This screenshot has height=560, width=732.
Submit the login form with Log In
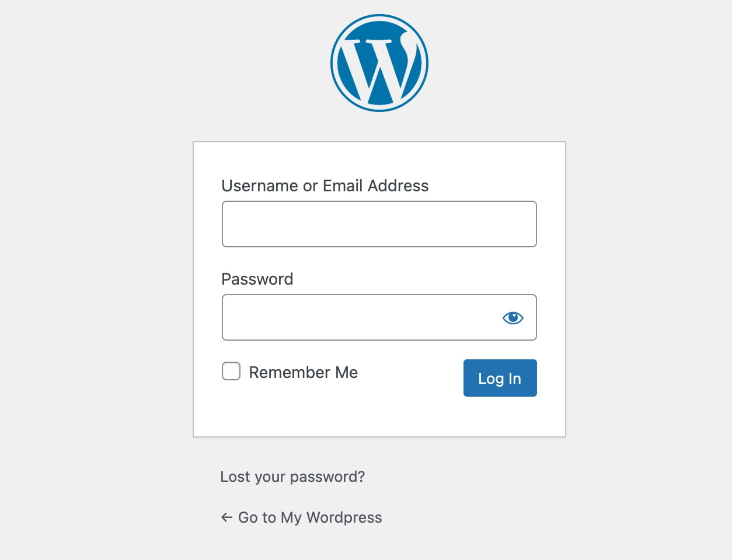coord(500,378)
